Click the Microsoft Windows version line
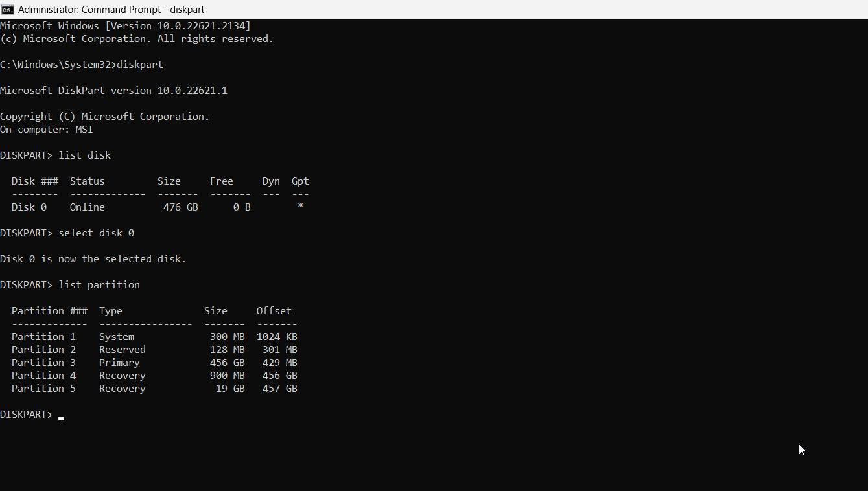 125,25
